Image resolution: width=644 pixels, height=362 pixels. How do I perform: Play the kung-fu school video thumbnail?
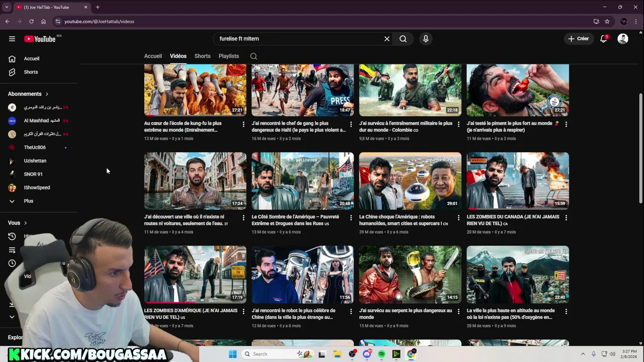[x=195, y=90]
